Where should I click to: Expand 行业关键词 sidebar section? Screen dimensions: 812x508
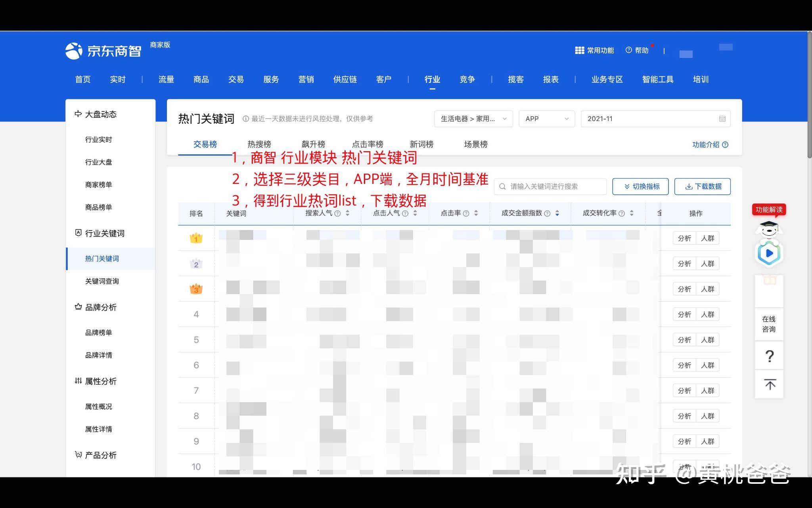(x=100, y=233)
